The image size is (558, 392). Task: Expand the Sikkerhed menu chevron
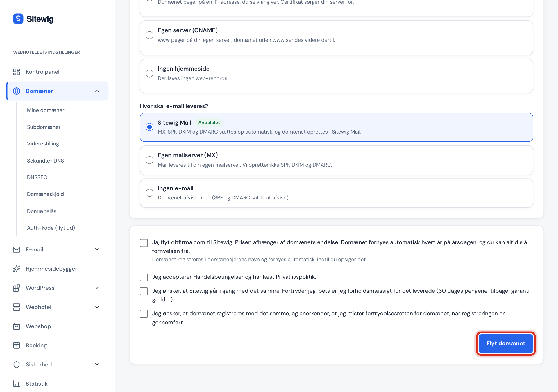[97, 364]
